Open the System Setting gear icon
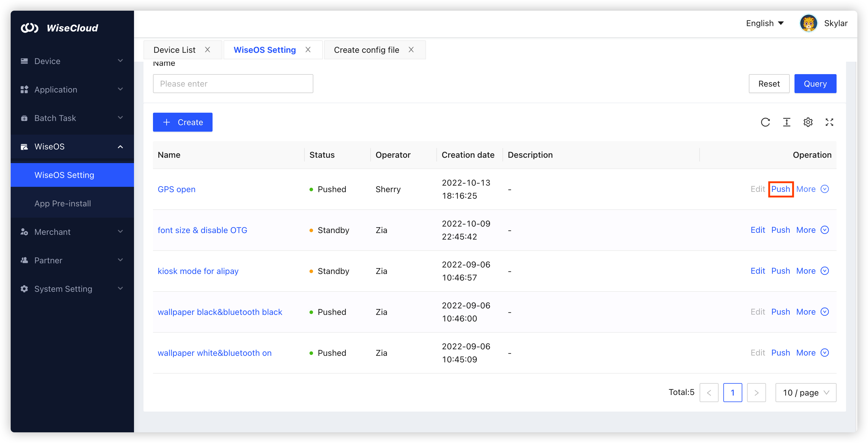Image resolution: width=868 pixels, height=443 pixels. pos(24,289)
